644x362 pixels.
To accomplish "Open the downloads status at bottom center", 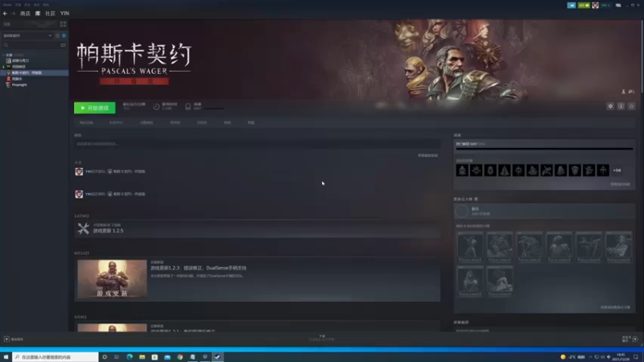I will tap(321, 338).
